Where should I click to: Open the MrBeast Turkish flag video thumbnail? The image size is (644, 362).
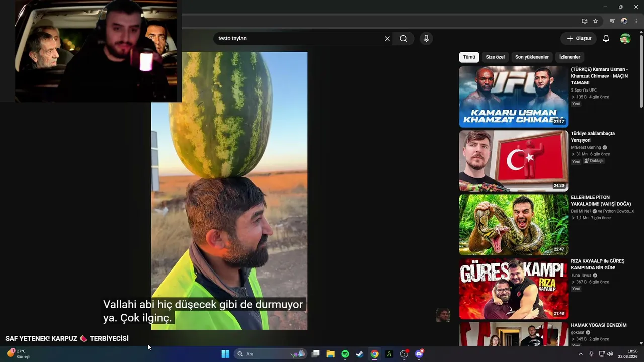(513, 161)
